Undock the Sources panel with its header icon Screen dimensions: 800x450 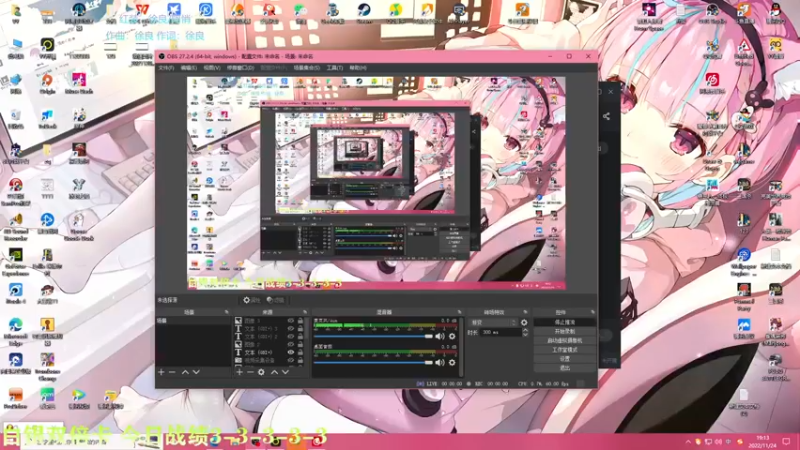point(305,312)
